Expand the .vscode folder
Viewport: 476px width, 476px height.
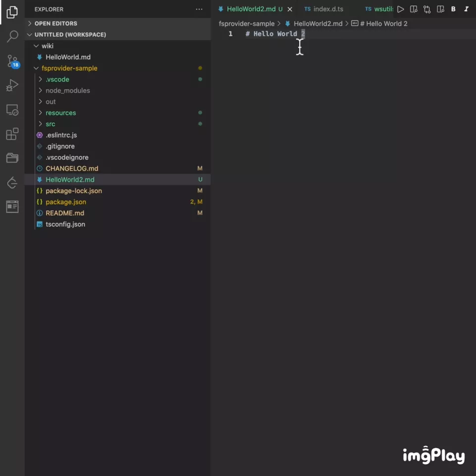click(118, 79)
